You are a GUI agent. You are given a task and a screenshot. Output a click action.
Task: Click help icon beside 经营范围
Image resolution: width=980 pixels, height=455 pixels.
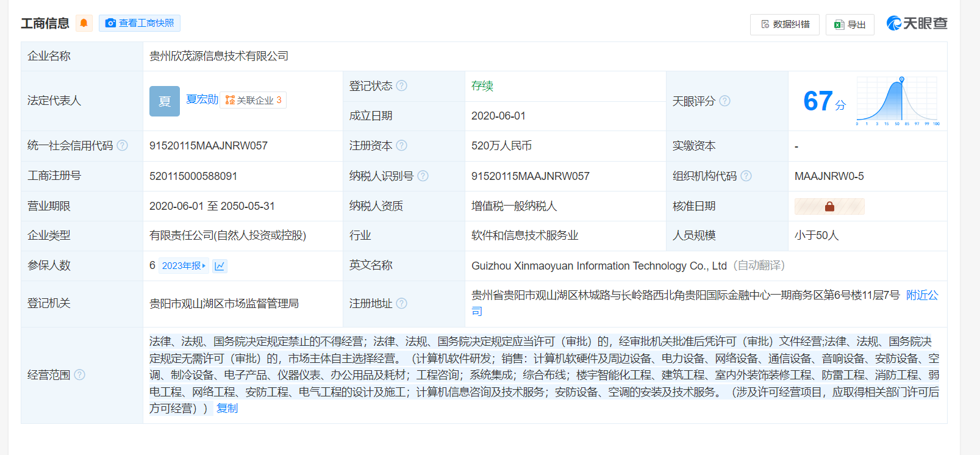(79, 374)
